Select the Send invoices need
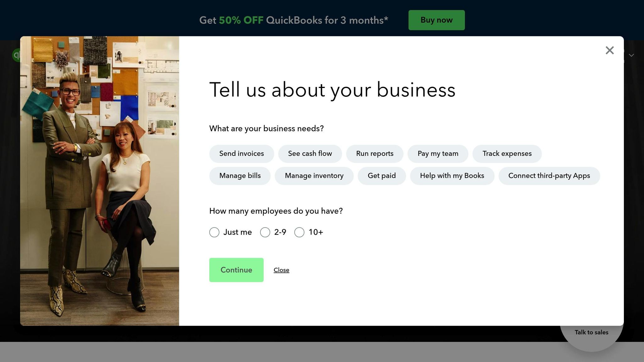Image resolution: width=644 pixels, height=362 pixels. point(241,154)
